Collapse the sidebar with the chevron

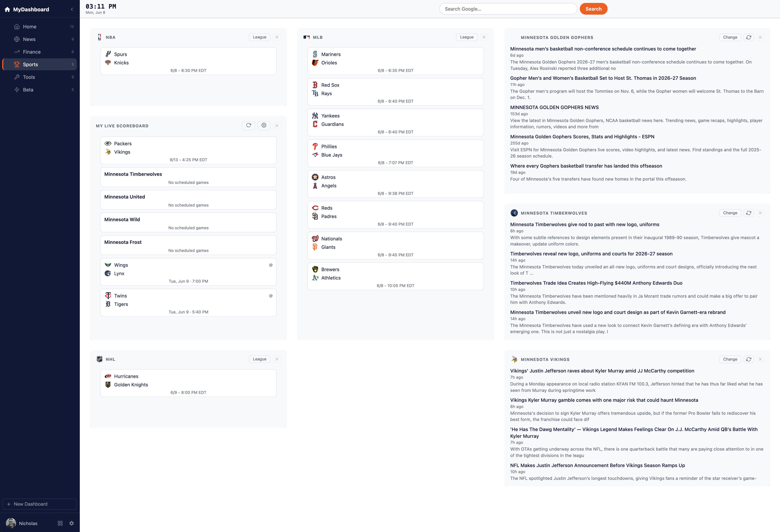(x=72, y=9)
